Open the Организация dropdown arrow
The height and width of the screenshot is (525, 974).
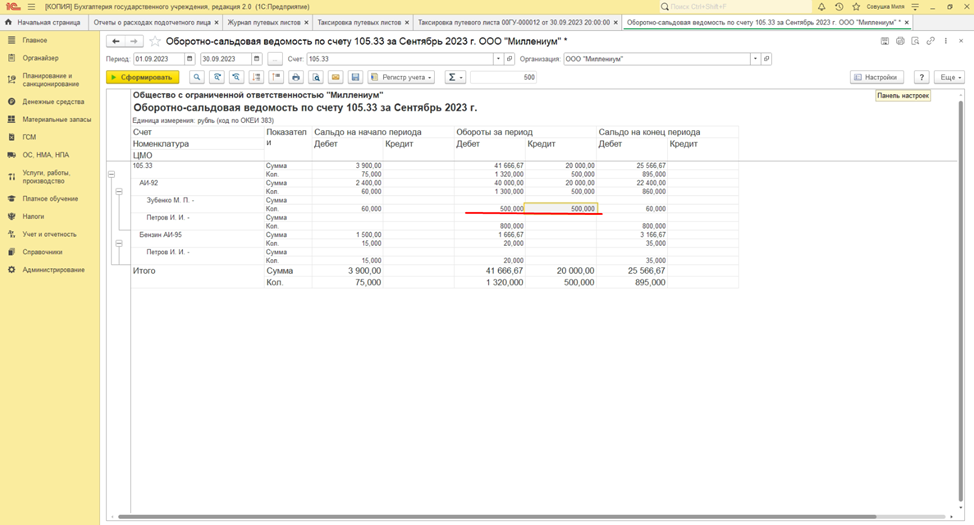coord(755,59)
